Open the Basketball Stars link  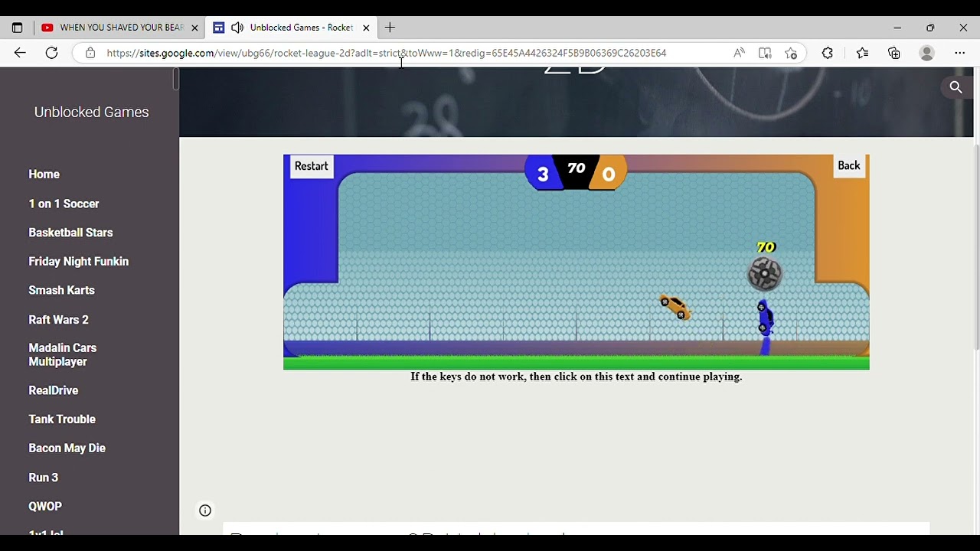tap(70, 233)
